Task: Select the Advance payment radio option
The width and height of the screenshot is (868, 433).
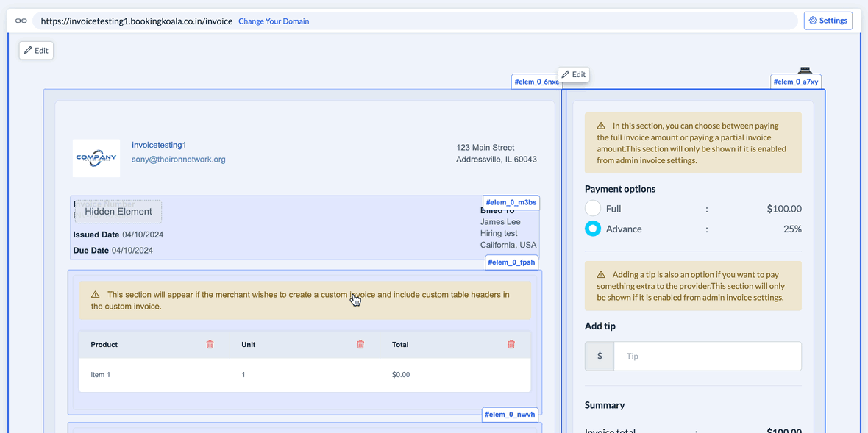Action: pyautogui.click(x=593, y=229)
